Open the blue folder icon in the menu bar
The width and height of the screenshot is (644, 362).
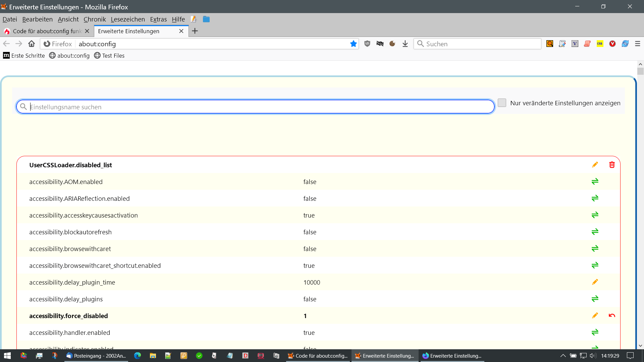click(206, 19)
